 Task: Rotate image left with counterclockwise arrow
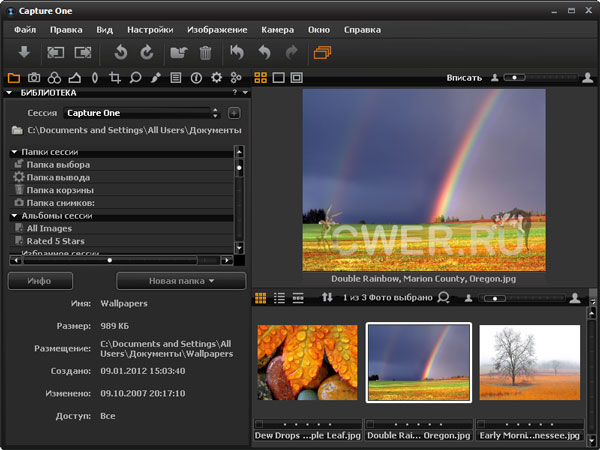[x=122, y=51]
